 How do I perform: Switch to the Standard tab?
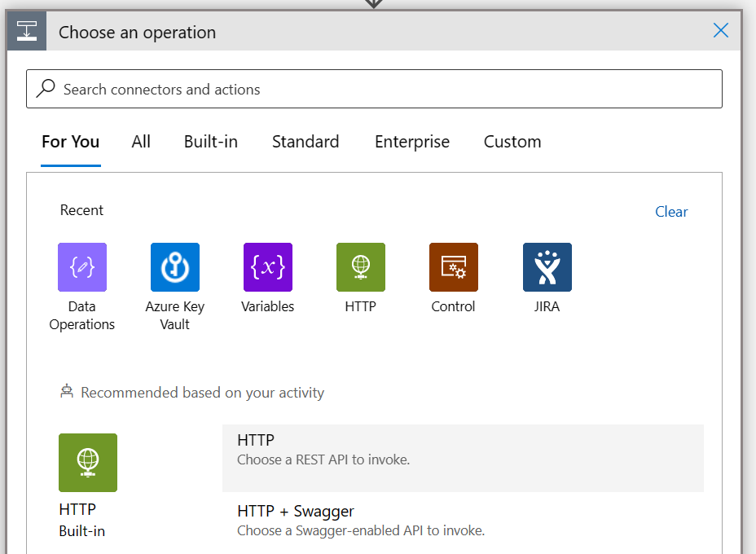[305, 141]
